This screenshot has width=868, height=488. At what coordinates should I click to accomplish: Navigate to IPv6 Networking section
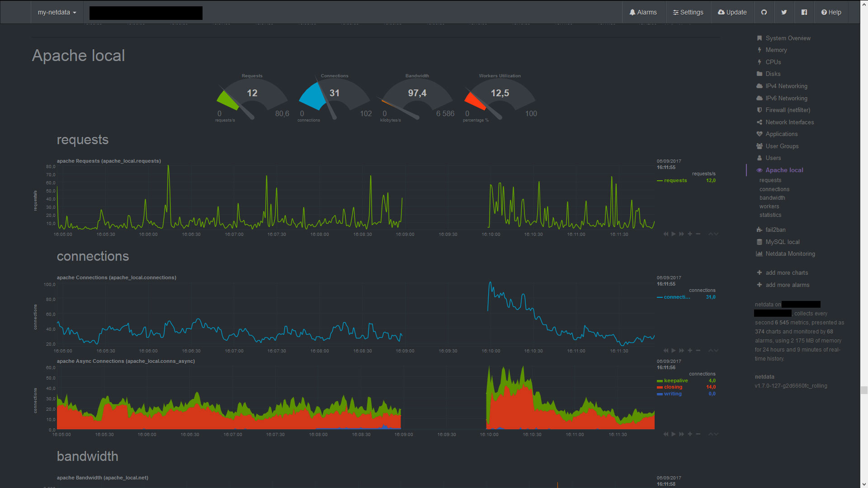click(x=786, y=99)
